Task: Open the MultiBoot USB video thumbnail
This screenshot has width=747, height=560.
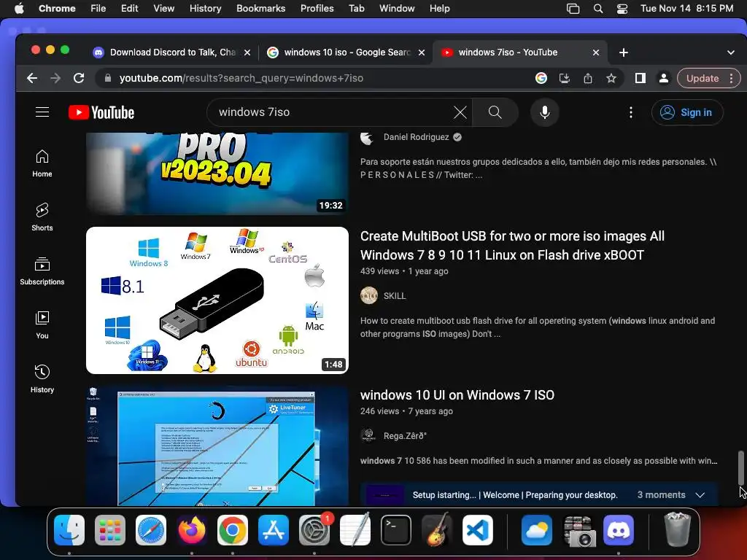Action: pos(217,300)
